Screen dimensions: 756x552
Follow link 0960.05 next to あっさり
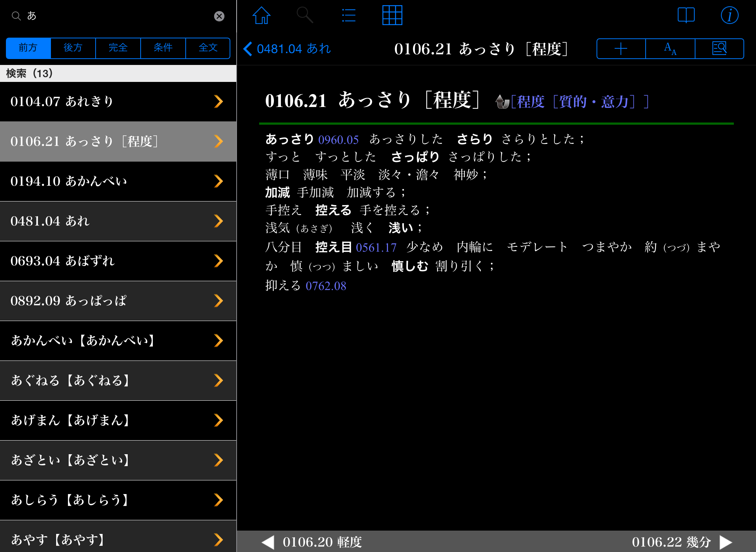click(x=338, y=140)
